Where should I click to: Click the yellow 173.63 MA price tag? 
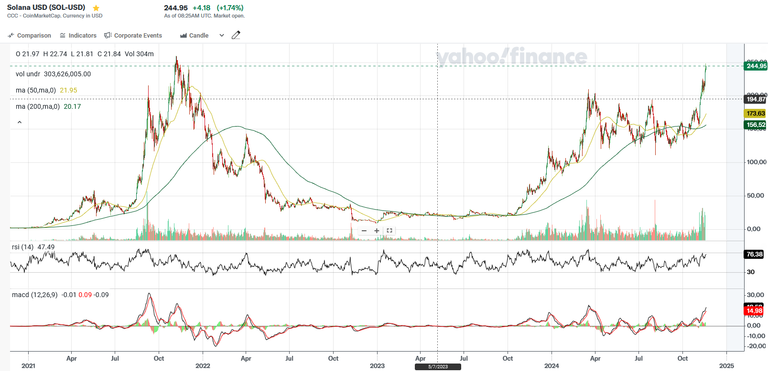(x=755, y=113)
